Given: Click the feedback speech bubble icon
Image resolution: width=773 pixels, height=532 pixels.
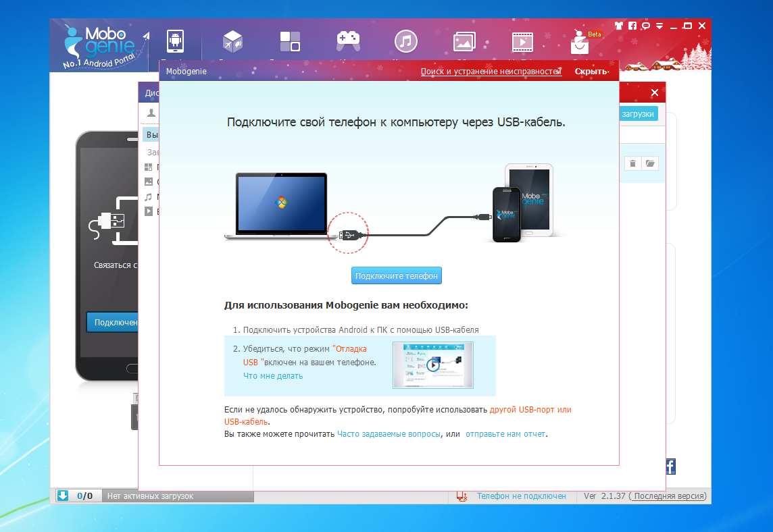Looking at the screenshot, I should click(x=647, y=26).
